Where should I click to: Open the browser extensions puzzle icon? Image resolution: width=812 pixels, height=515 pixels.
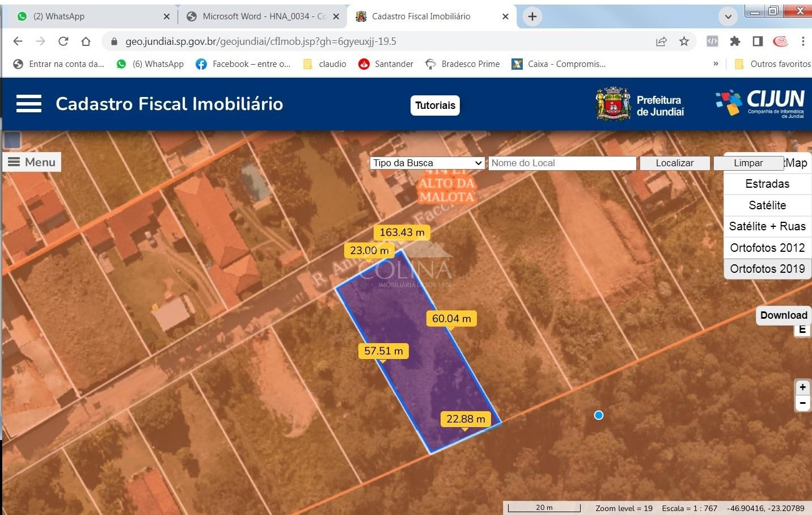[x=735, y=41]
